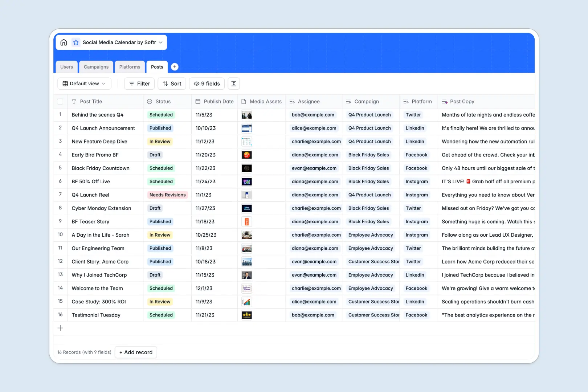Click the Sort arrows icon in the toolbar

165,83
